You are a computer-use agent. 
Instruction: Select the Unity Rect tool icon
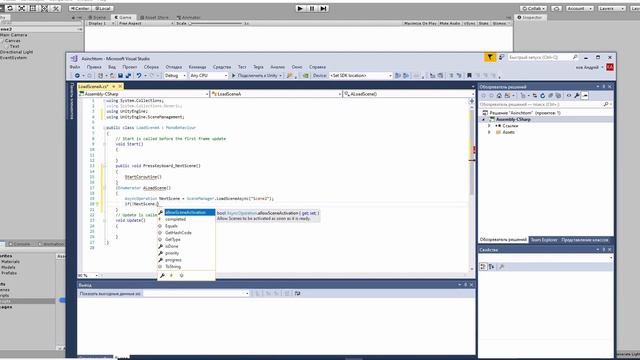[33, 8]
